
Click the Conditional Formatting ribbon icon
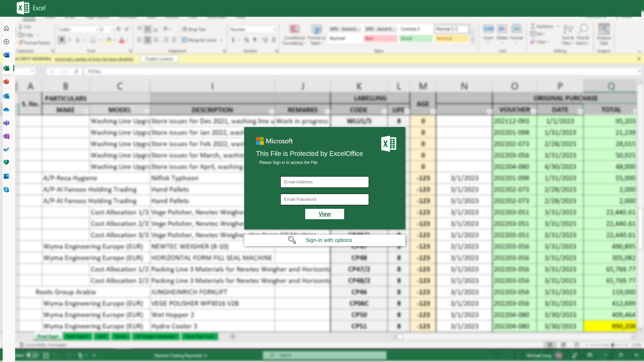[294, 29]
